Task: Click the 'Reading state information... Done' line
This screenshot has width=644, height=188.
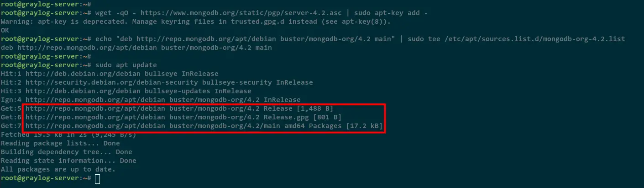Action: pyautogui.click(x=68, y=161)
